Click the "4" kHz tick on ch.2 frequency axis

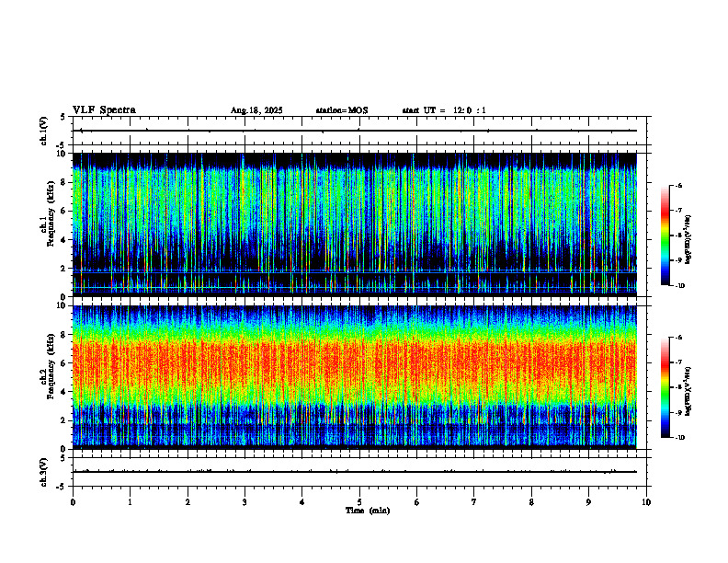pyautogui.click(x=64, y=392)
